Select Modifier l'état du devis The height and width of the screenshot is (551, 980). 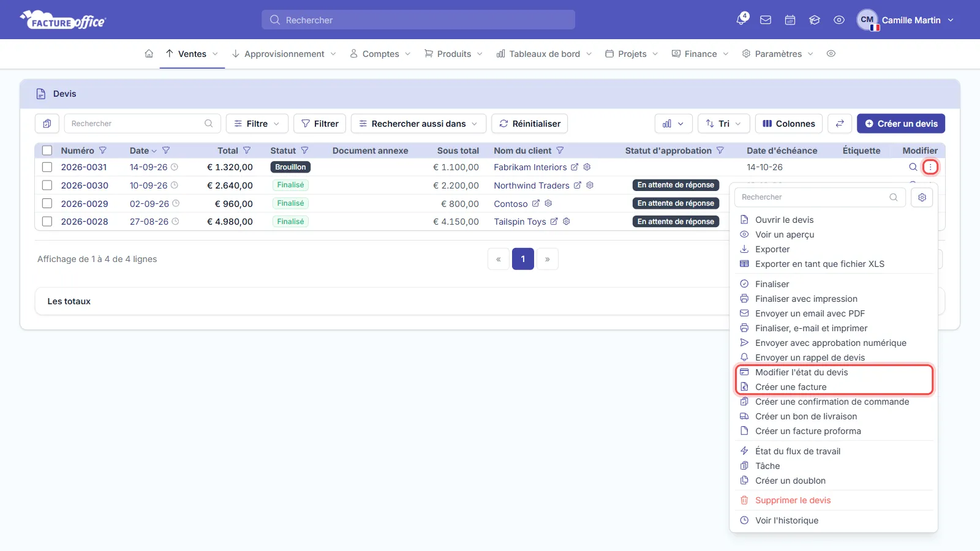click(802, 372)
